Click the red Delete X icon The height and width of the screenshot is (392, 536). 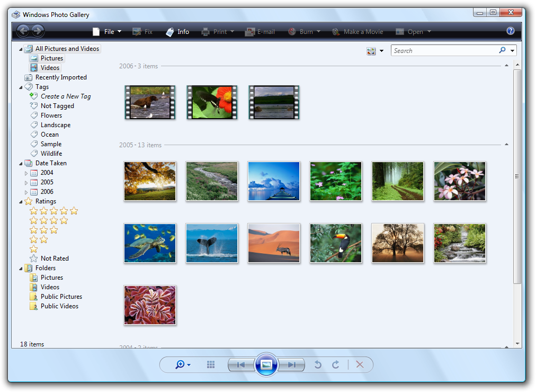(x=360, y=364)
